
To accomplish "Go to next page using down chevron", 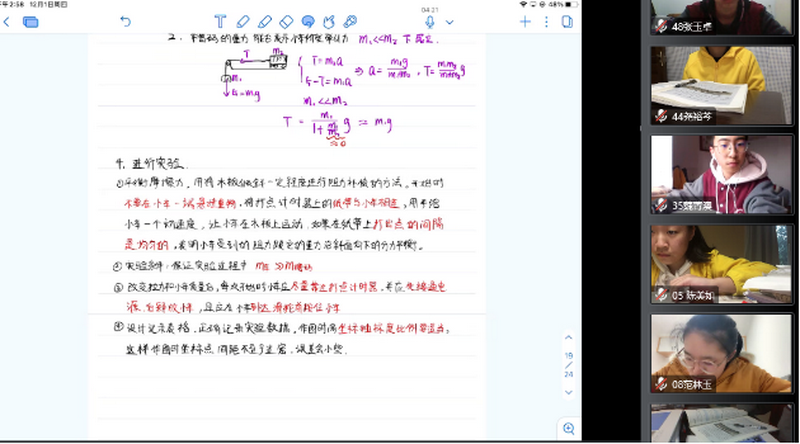I will click(568, 390).
